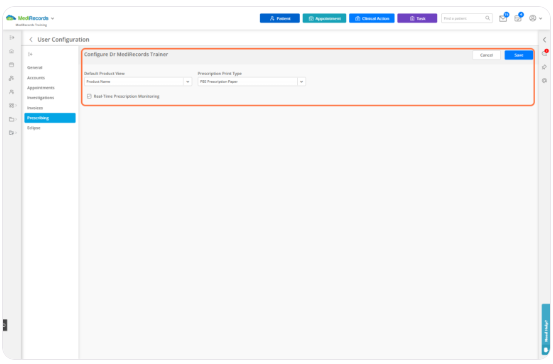Expand the grid modules submenu arrow in the left sidebar
The width and height of the screenshot is (553, 364).
click(x=16, y=105)
